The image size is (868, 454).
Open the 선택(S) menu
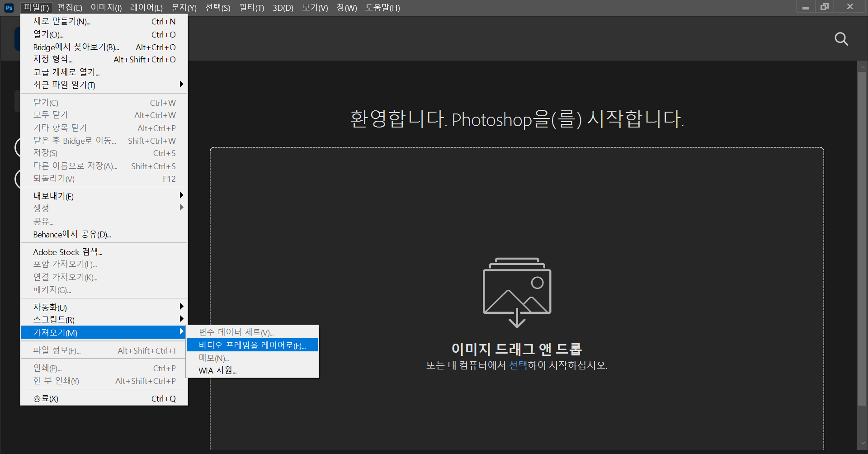218,8
